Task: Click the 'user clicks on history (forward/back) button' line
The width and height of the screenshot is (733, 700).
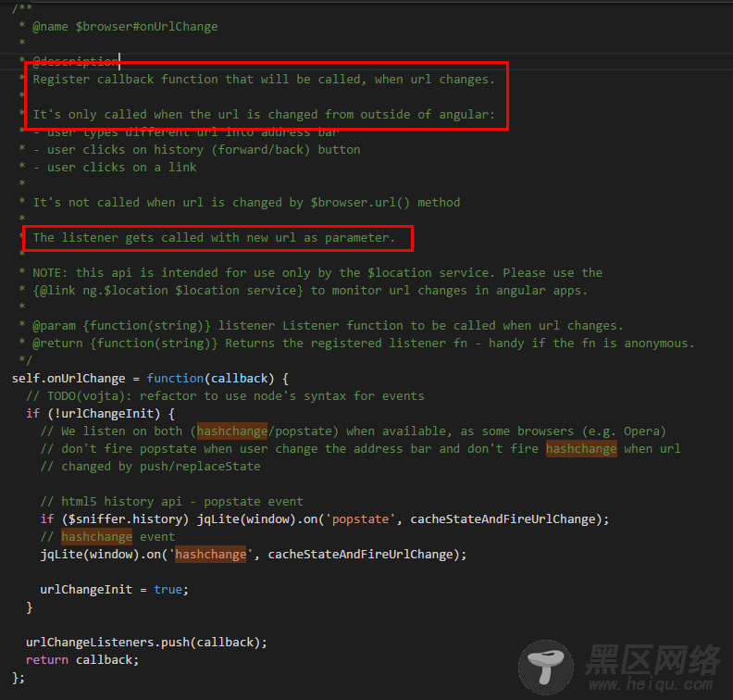Action: coord(204,150)
